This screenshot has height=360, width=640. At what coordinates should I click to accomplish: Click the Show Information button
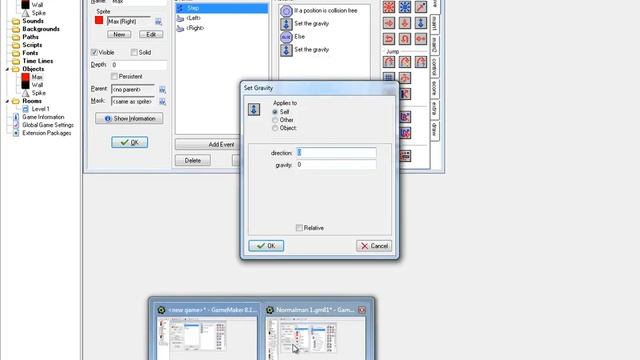click(129, 118)
